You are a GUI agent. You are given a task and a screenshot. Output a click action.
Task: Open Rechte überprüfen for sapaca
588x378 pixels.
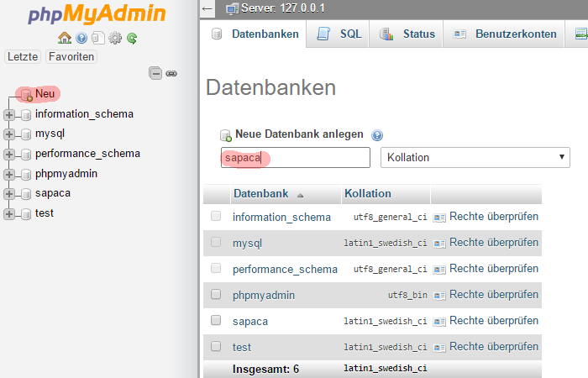pos(494,321)
